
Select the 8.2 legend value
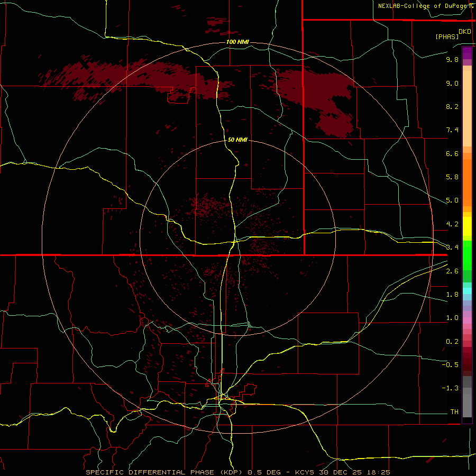(452, 106)
